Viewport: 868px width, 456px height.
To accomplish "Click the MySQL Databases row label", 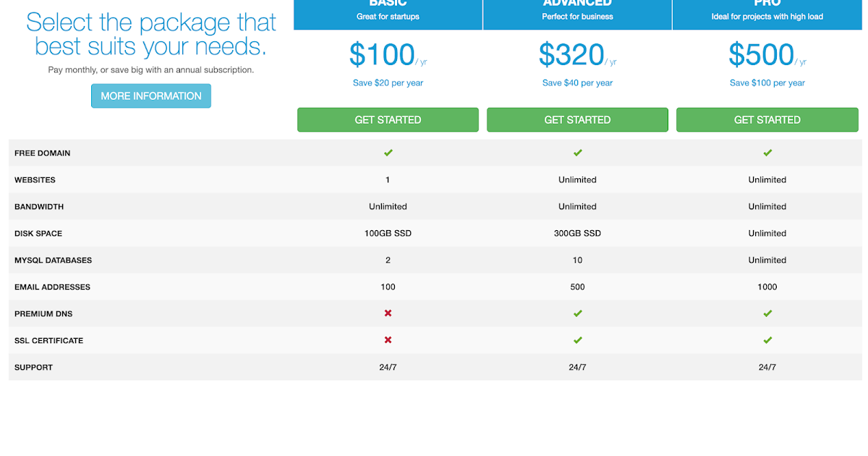I will (53, 260).
